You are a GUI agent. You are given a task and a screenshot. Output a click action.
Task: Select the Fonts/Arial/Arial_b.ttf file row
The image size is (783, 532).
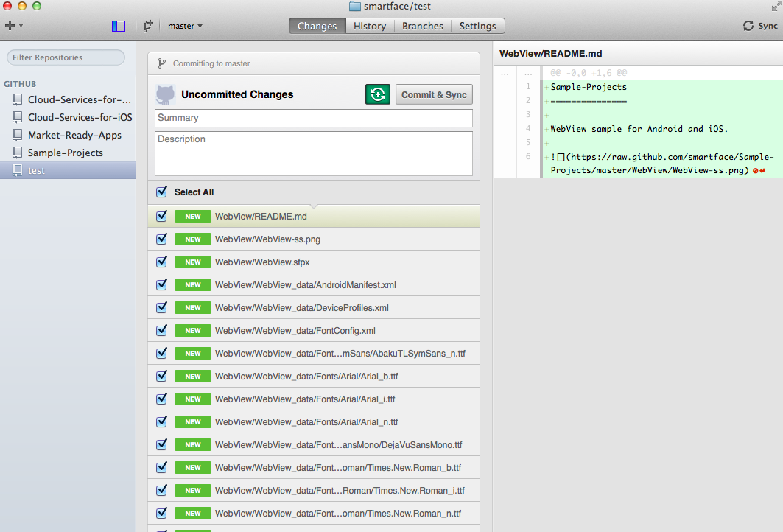click(314, 376)
